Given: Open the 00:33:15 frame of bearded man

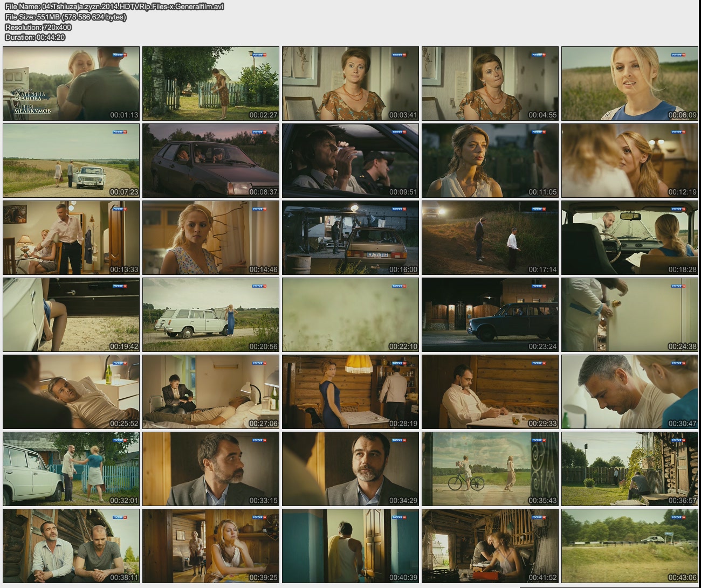Looking at the screenshot, I should (211, 469).
